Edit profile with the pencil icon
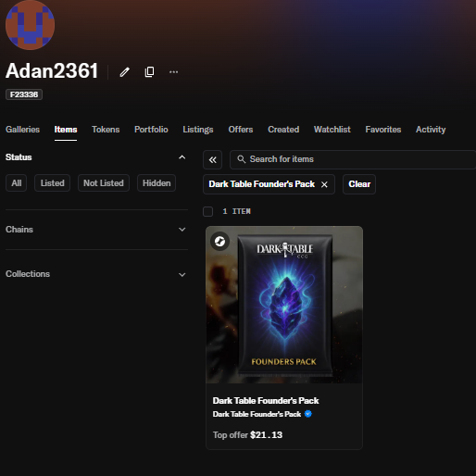The height and width of the screenshot is (476, 476). 125,72
